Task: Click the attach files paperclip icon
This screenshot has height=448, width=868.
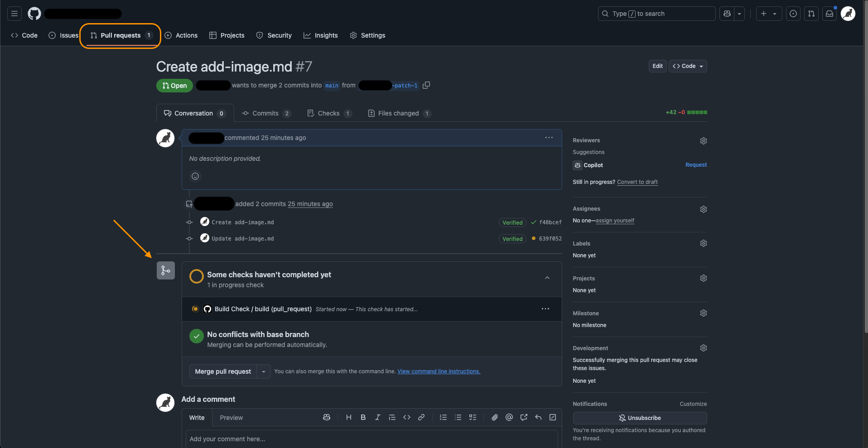Action: pyautogui.click(x=495, y=417)
